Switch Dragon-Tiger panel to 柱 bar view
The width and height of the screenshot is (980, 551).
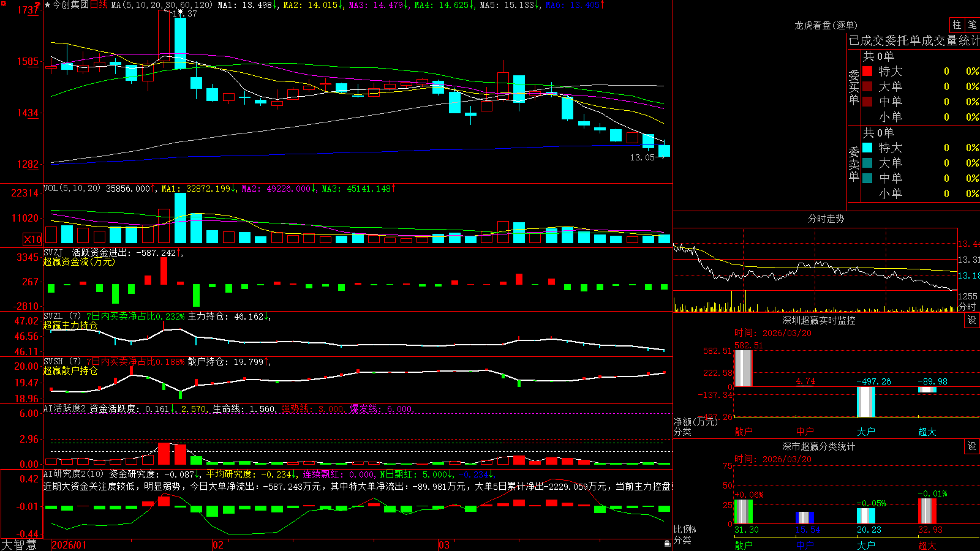[957, 24]
